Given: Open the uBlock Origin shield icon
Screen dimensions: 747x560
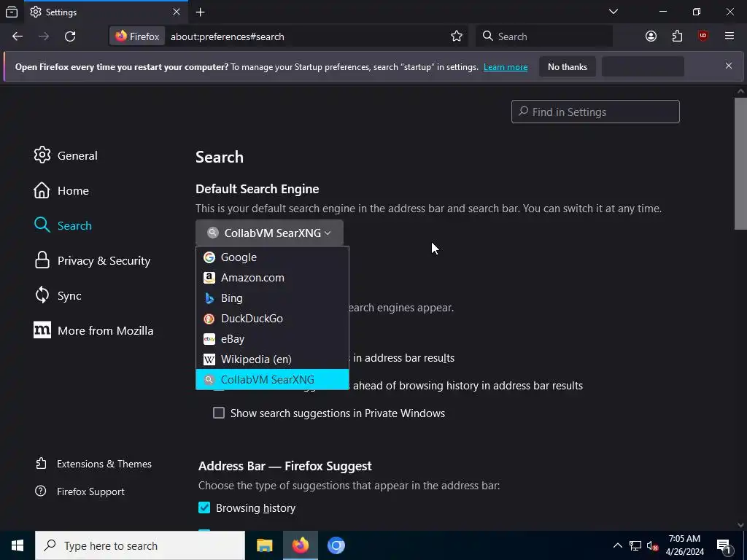Looking at the screenshot, I should pos(703,36).
